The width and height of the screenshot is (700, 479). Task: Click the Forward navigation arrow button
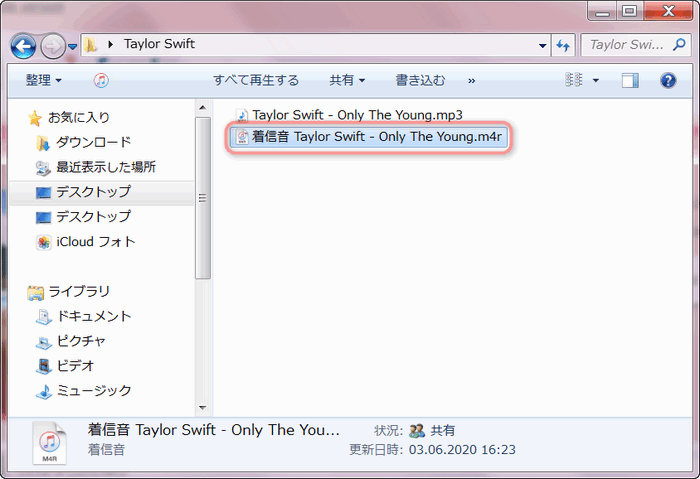53,46
